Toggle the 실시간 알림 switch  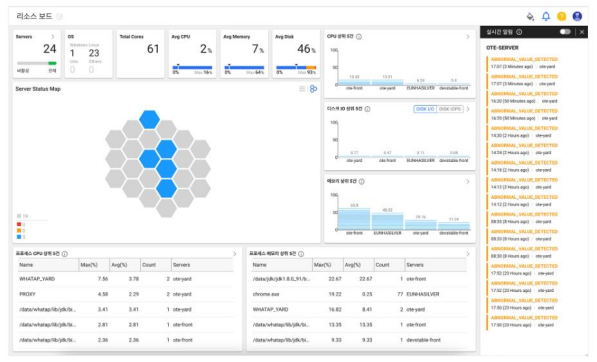(x=565, y=32)
